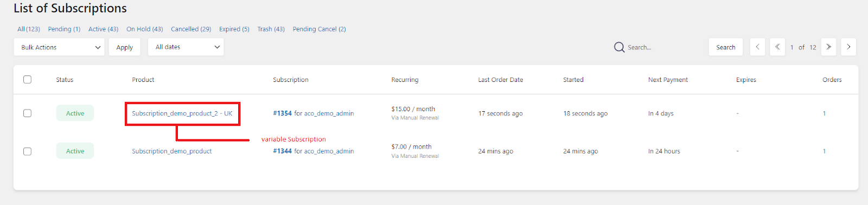Check the Subscription_demo_product_2 - UK row checkbox
Image resolution: width=868 pixels, height=205 pixels.
click(27, 113)
